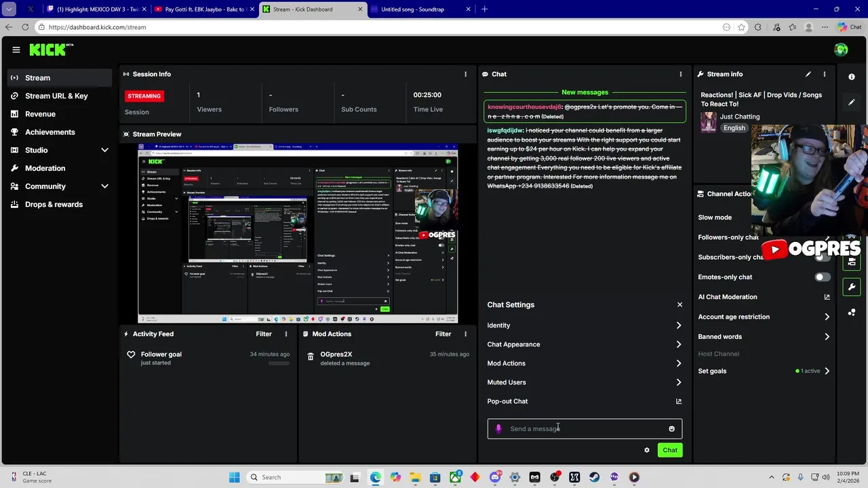Toggle Emotes-only chat switch
The height and width of the screenshot is (488, 868).
[822, 277]
